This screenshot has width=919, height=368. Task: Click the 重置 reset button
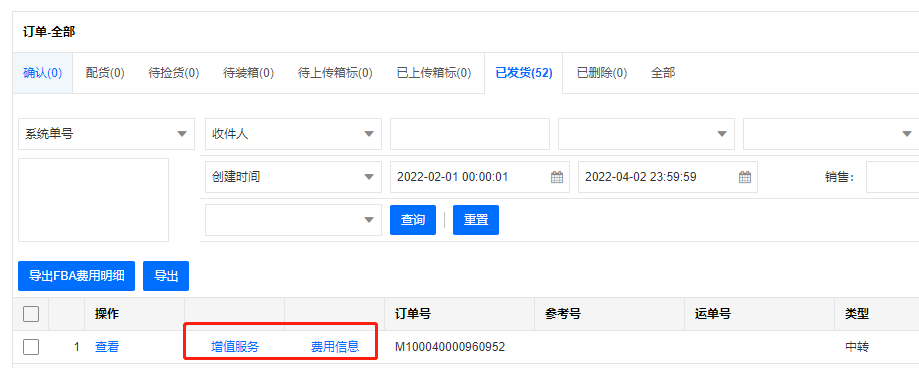click(476, 220)
